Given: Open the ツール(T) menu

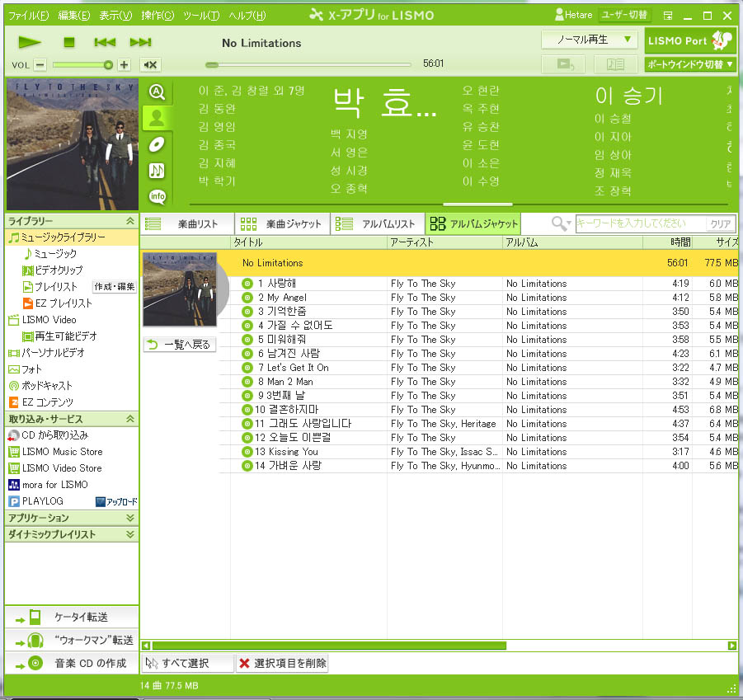Looking at the screenshot, I should coord(201,16).
